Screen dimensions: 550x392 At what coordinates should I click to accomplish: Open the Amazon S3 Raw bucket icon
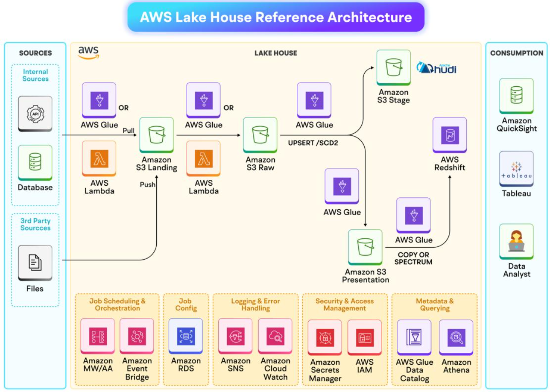pyautogui.click(x=260, y=135)
